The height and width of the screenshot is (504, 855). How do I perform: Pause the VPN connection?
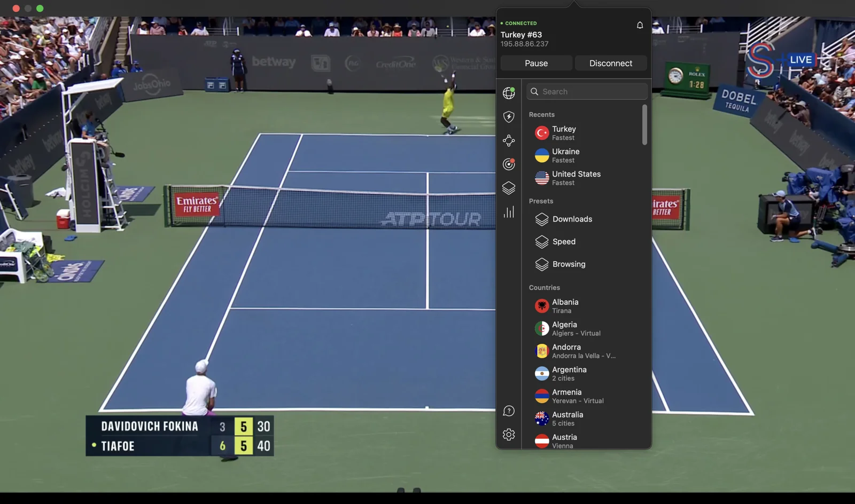(536, 63)
